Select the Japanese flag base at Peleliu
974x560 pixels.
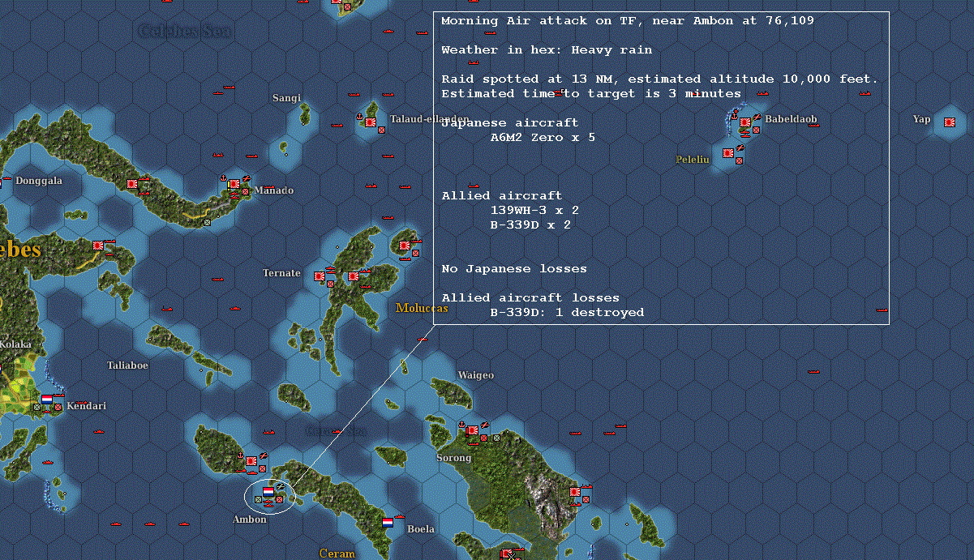728,153
